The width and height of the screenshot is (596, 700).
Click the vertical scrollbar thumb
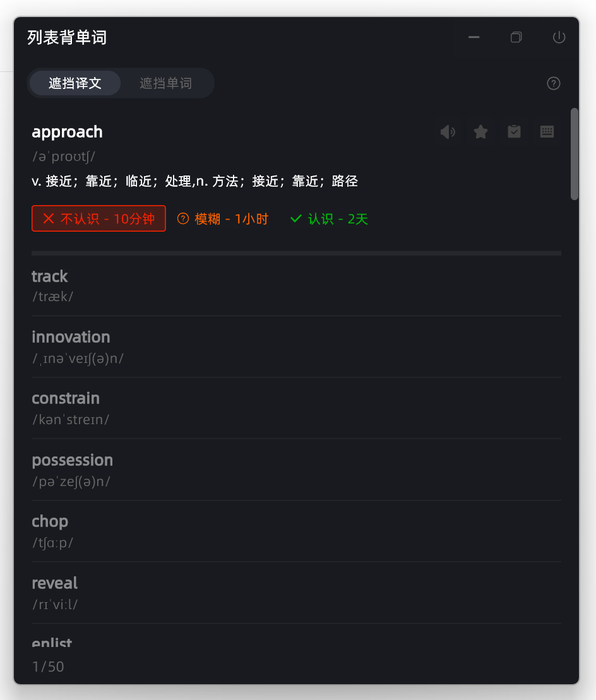point(574,153)
